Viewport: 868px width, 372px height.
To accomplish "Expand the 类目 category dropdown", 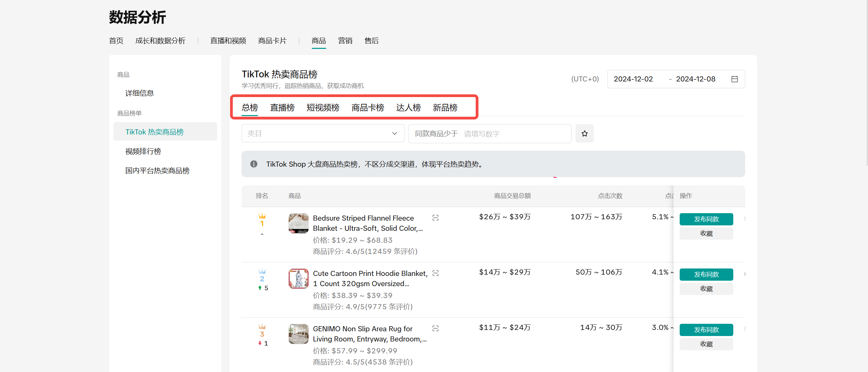I will (319, 134).
